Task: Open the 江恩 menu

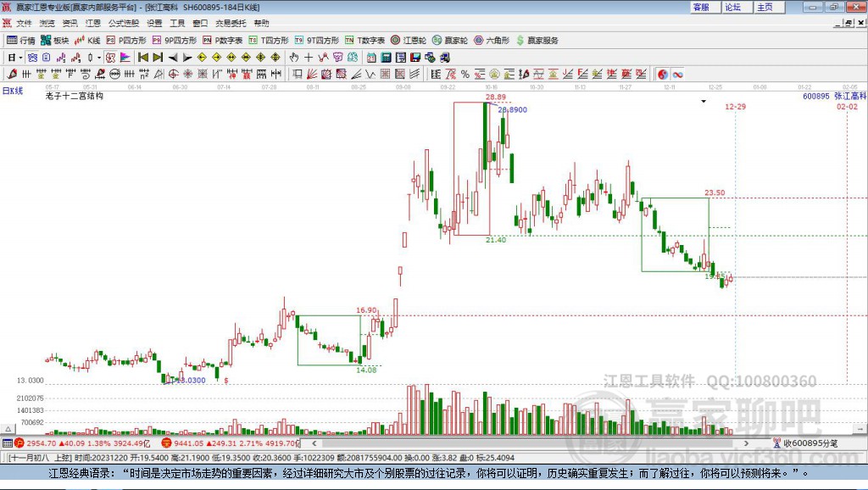Action: click(x=93, y=23)
